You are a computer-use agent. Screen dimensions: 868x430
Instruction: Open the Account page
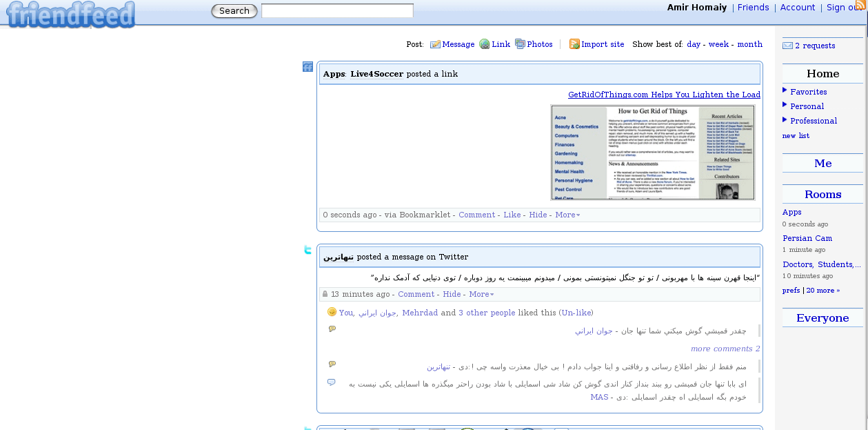[x=798, y=8]
